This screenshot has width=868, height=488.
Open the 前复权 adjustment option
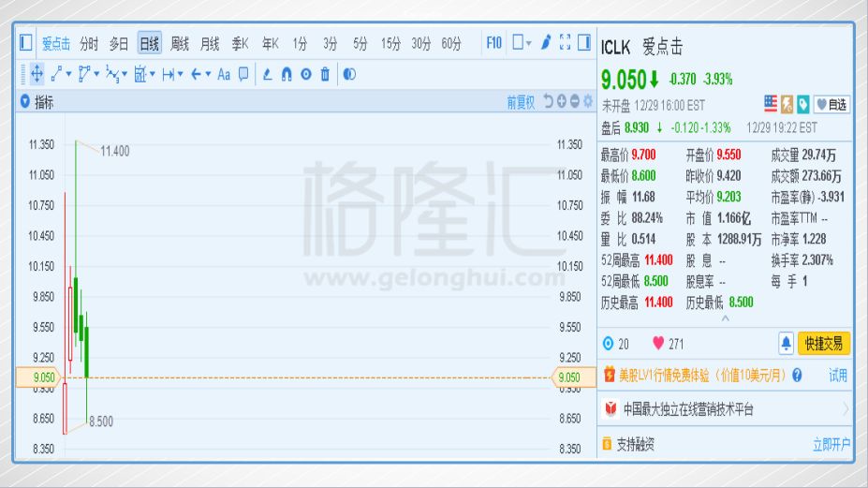(x=521, y=102)
